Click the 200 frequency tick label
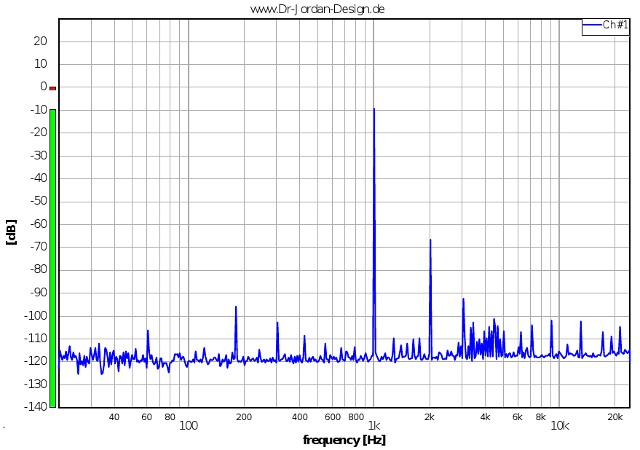 point(244,417)
